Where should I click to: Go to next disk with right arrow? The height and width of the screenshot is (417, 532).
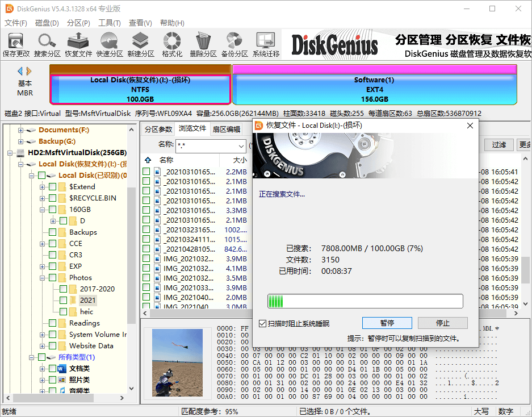pyautogui.click(x=29, y=71)
